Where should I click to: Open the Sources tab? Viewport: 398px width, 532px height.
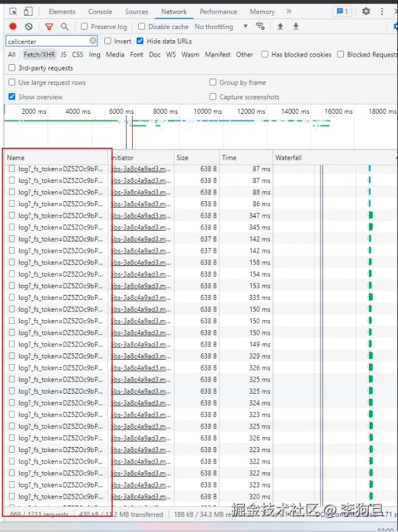(x=136, y=11)
